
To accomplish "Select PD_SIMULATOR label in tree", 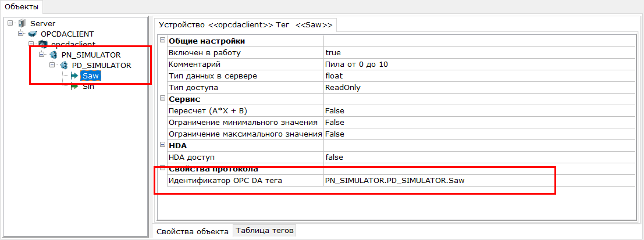I will click(101, 65).
